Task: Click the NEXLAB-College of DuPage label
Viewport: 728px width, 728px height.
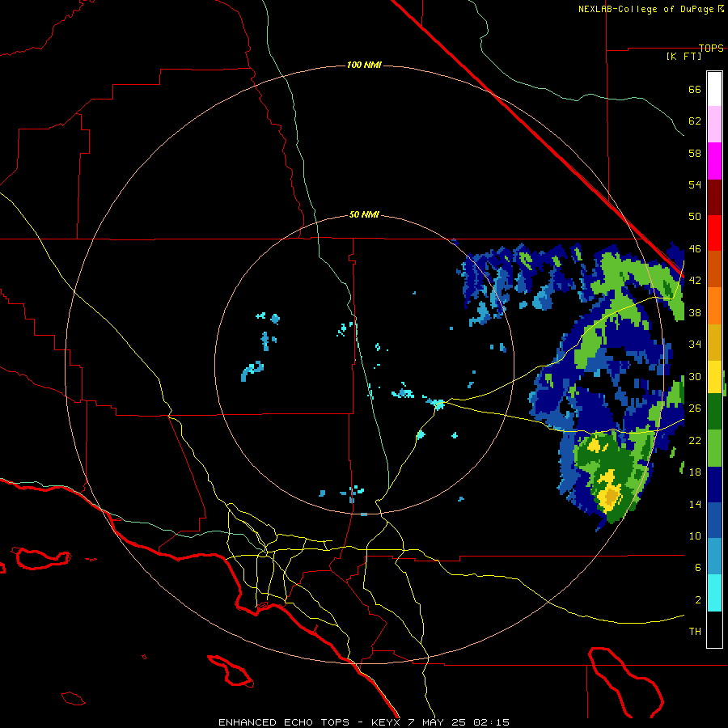Action: 647,9
